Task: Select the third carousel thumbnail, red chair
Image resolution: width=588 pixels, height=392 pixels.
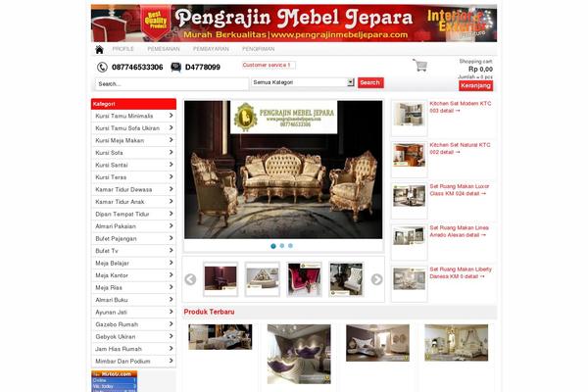Action: tap(305, 279)
